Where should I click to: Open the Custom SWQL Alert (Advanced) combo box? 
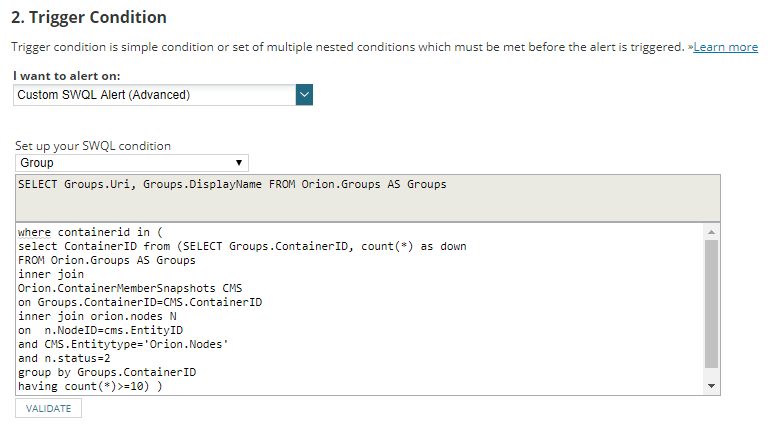point(163,95)
